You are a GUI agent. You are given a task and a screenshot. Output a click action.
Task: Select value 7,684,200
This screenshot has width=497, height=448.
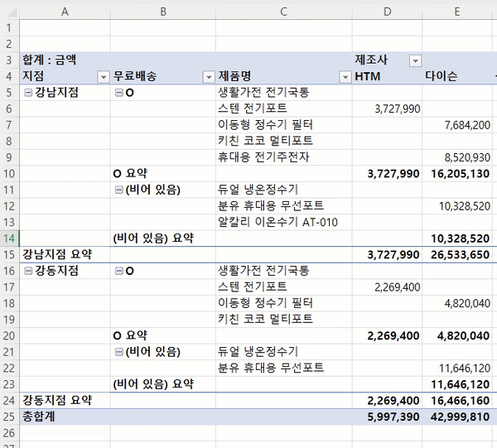coord(456,125)
